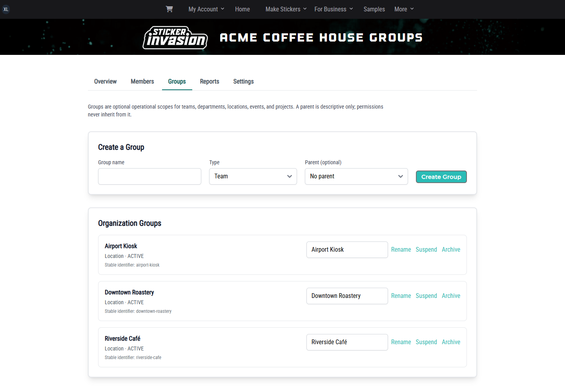Open the Samples page
Viewport: 565px width, 392px height.
(374, 9)
